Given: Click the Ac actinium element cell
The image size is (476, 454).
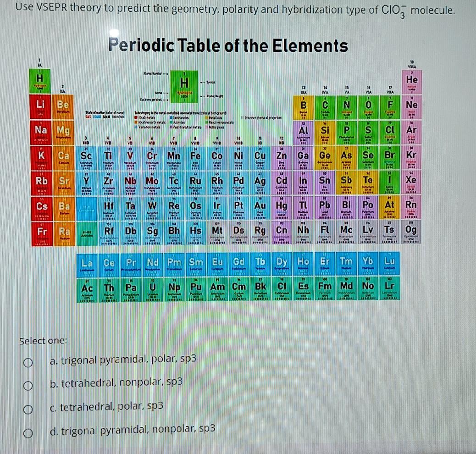Looking at the screenshot, I should pos(87,290).
